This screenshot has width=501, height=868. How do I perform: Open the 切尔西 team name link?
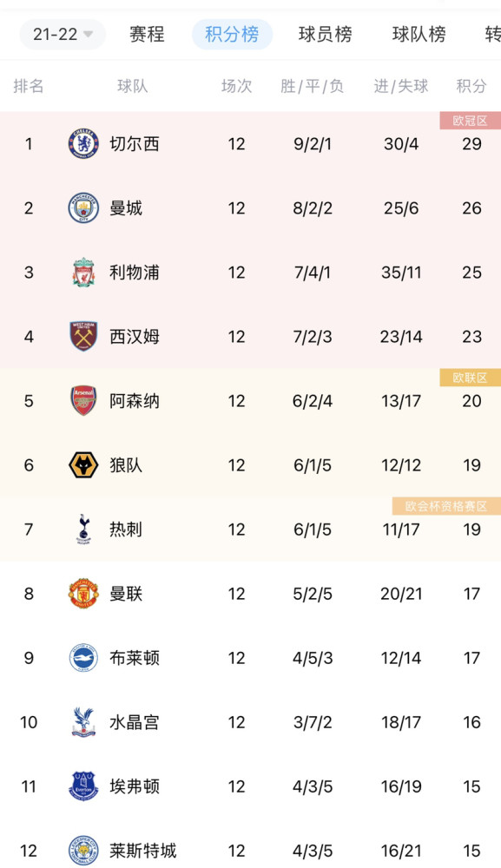(135, 144)
